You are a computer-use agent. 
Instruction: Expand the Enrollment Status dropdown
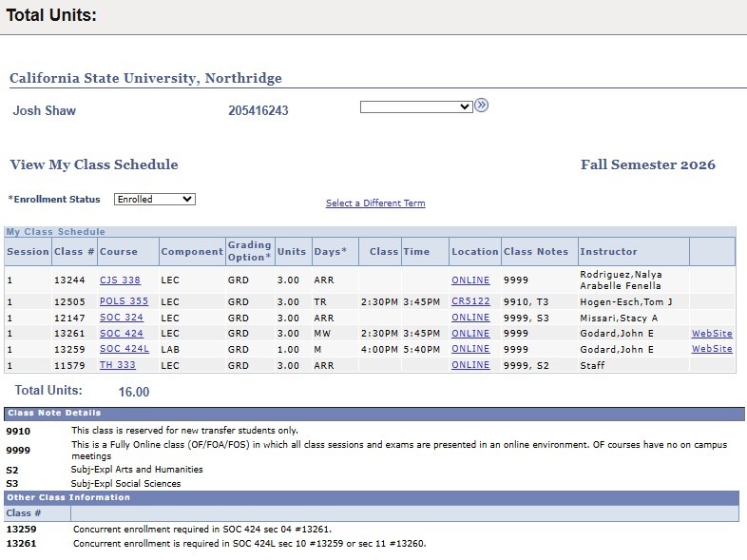(x=154, y=200)
